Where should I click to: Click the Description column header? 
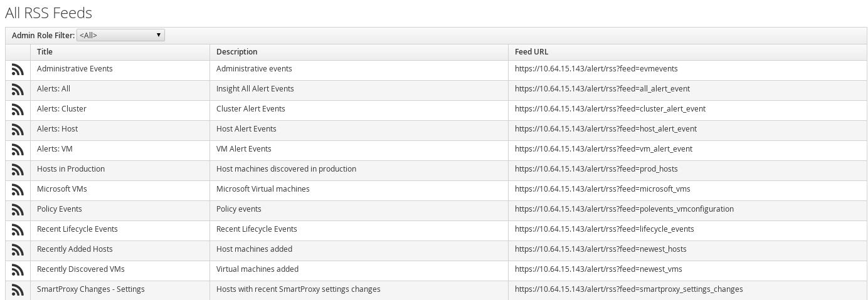pos(236,52)
